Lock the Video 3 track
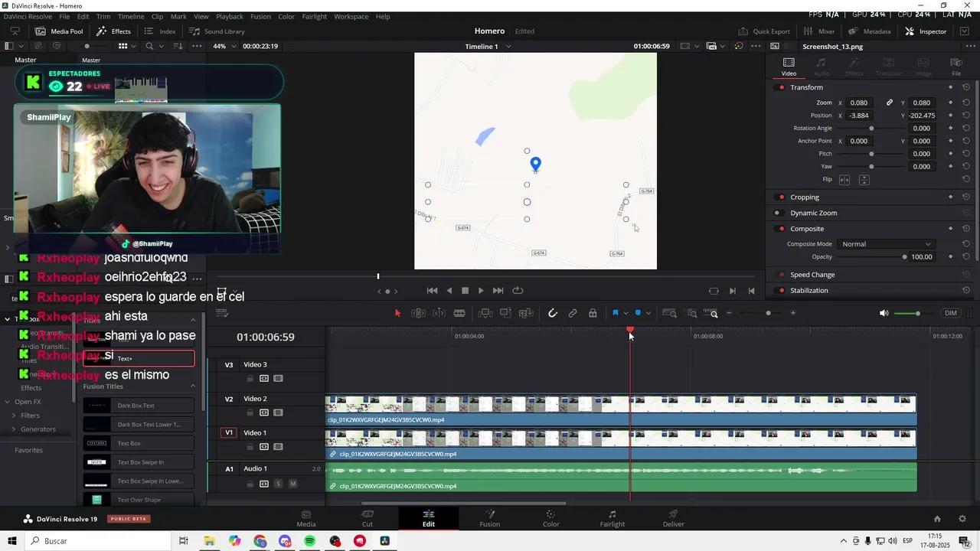The width and height of the screenshot is (980, 551). [x=250, y=378]
